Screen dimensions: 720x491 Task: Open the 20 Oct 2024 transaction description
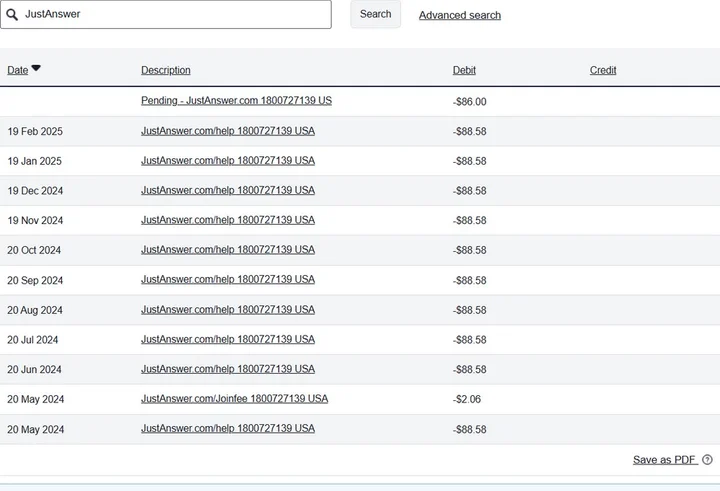point(228,249)
